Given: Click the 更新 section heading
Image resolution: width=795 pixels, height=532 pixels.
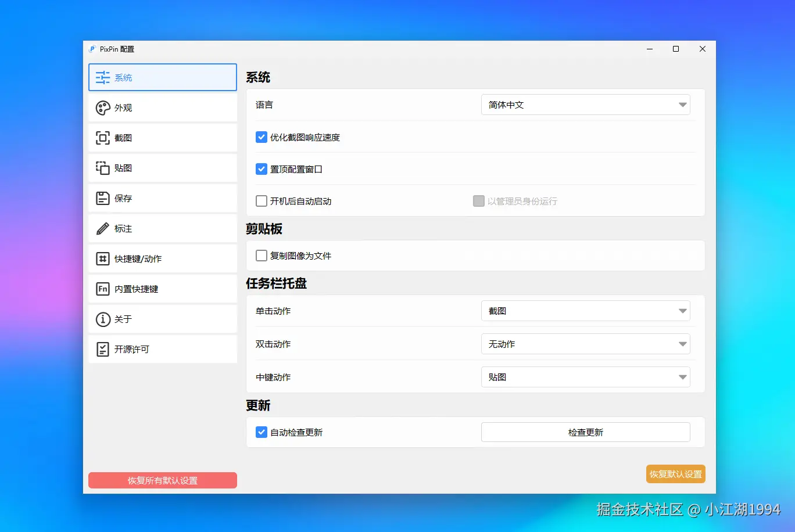Looking at the screenshot, I should coord(258,405).
